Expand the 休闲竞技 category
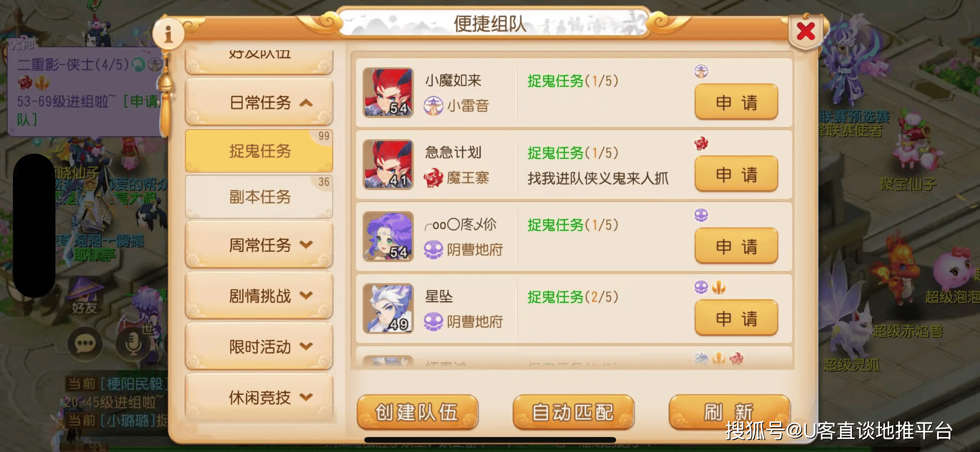Viewport: 980px width, 452px height. (259, 397)
